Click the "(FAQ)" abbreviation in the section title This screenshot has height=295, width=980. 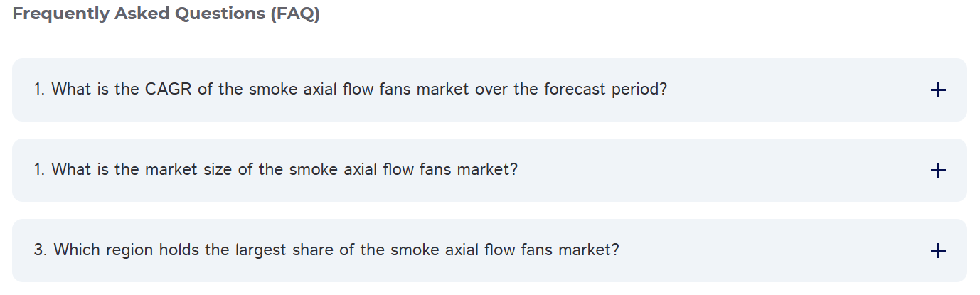294,15
